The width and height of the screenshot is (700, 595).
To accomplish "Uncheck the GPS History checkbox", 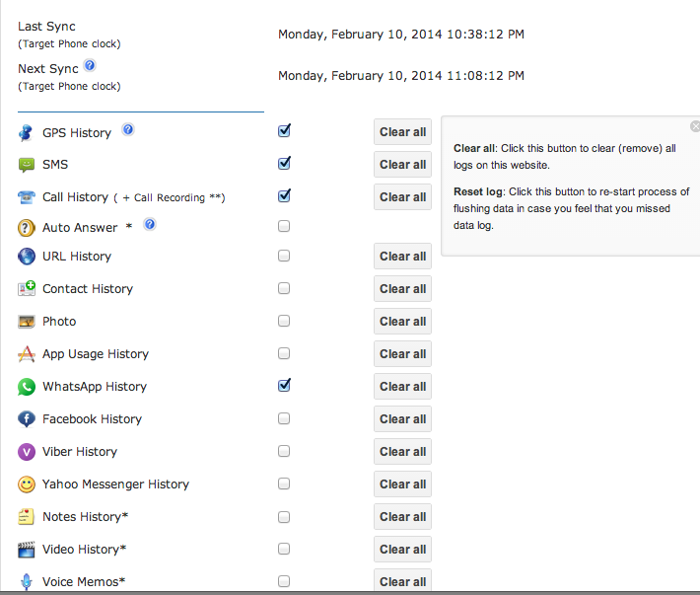I will point(284,130).
